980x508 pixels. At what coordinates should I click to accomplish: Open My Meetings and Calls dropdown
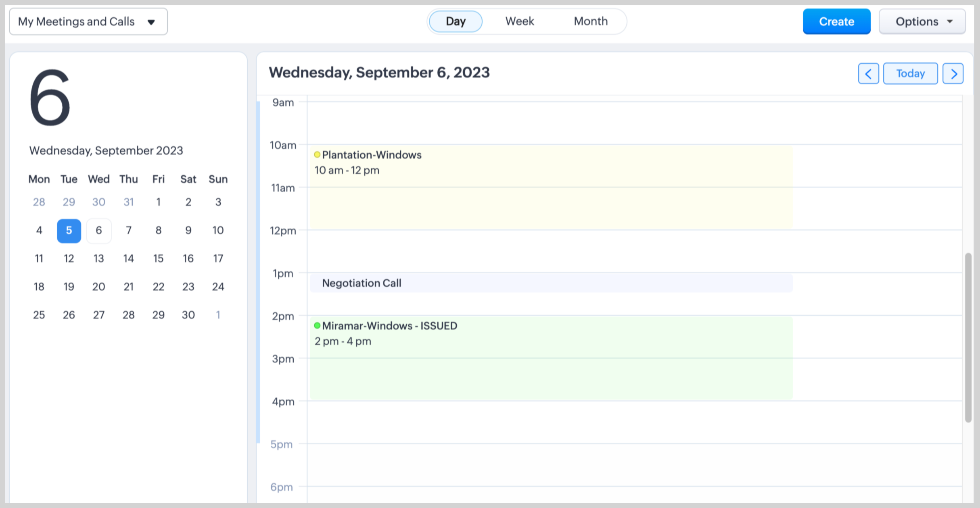coord(88,21)
